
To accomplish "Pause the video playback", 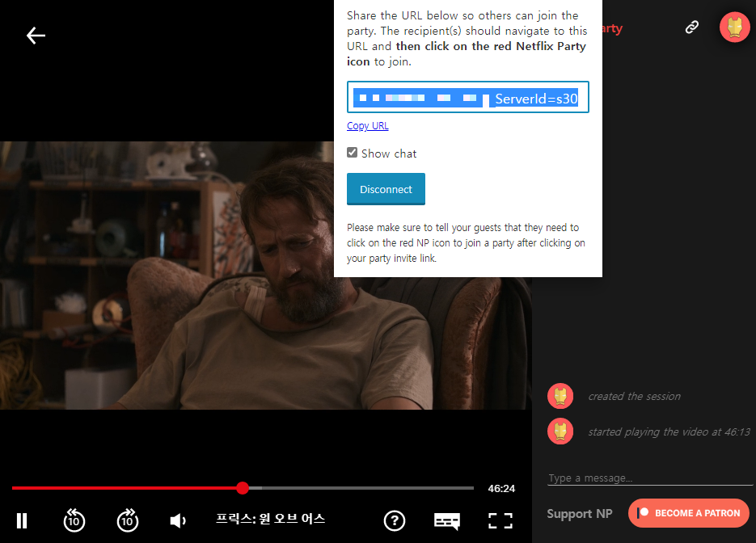I will tap(22, 520).
